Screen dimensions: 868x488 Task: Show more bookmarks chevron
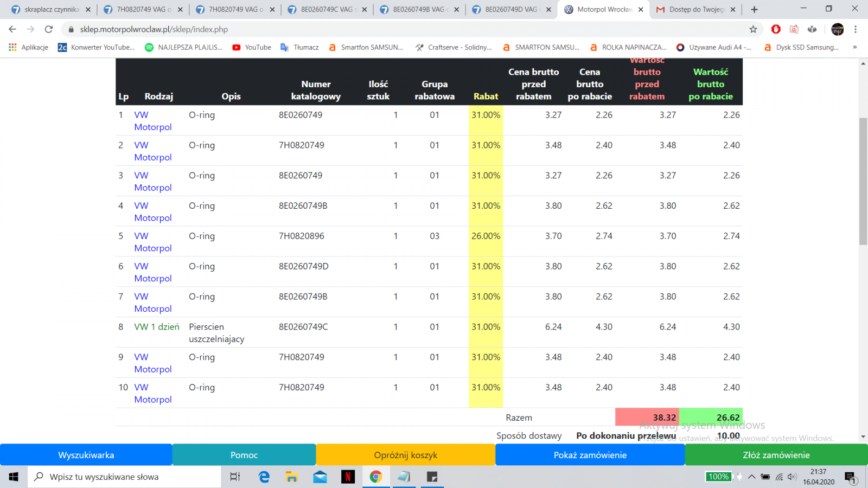(x=855, y=47)
